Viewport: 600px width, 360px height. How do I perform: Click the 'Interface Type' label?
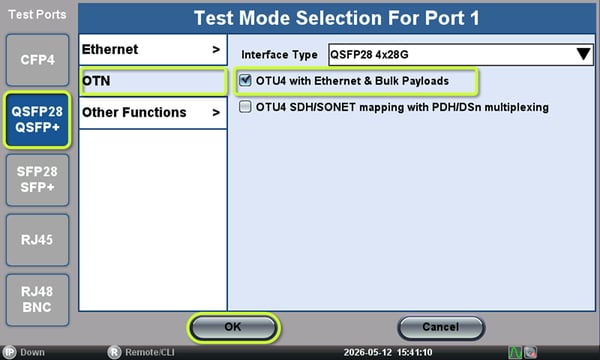pyautogui.click(x=279, y=55)
